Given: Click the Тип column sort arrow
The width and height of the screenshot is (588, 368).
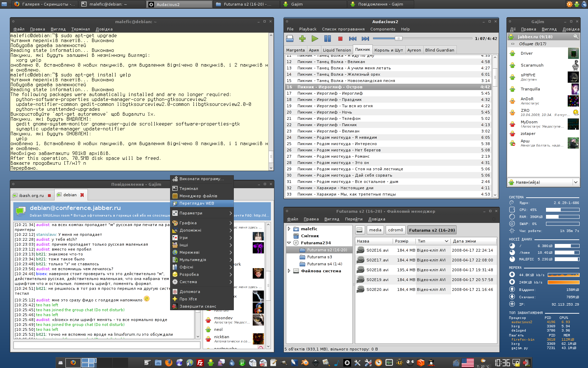Looking at the screenshot, I should pos(446,241).
